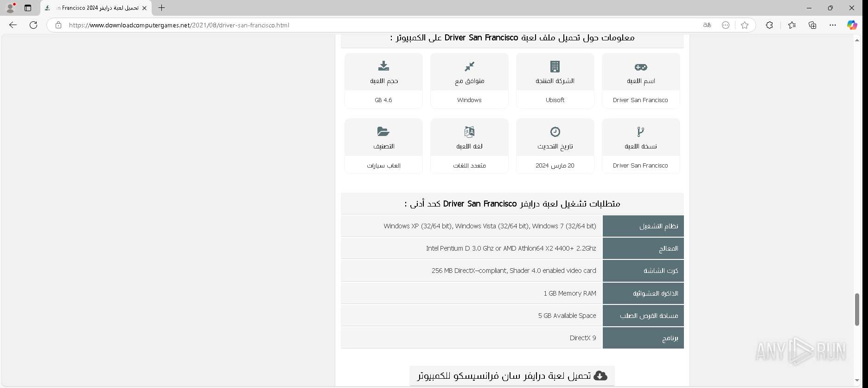
Task: Open the Collections panel
Action: (x=812, y=25)
